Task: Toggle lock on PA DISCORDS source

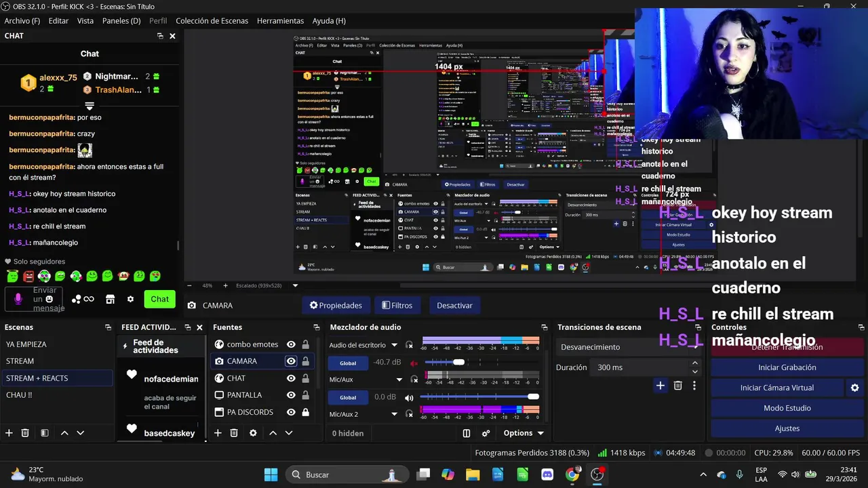Action: [305, 412]
